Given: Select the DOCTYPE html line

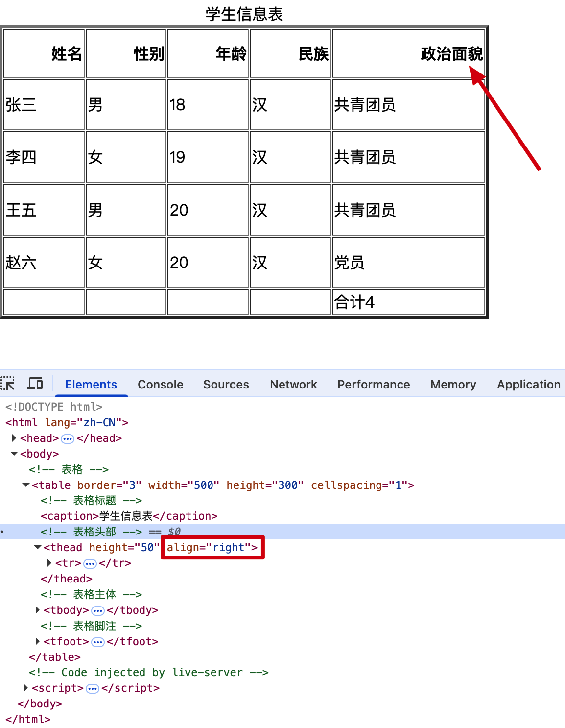Looking at the screenshot, I should 54,407.
